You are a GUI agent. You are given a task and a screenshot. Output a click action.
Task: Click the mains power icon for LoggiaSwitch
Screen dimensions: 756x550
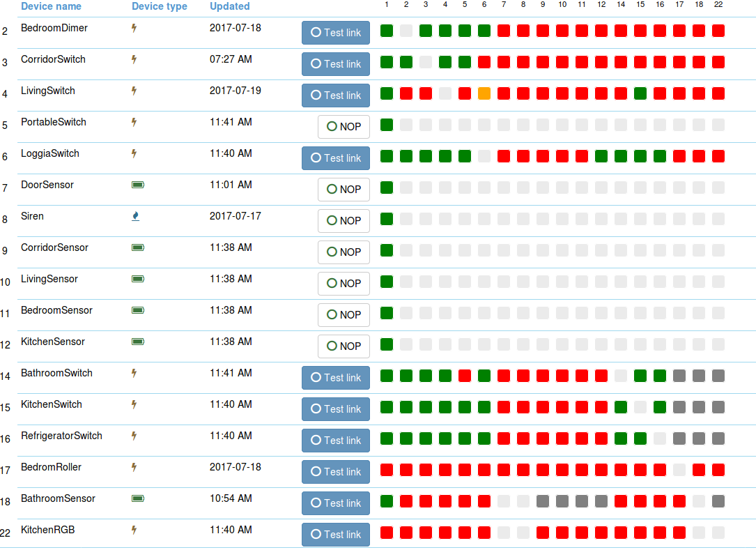tap(134, 154)
